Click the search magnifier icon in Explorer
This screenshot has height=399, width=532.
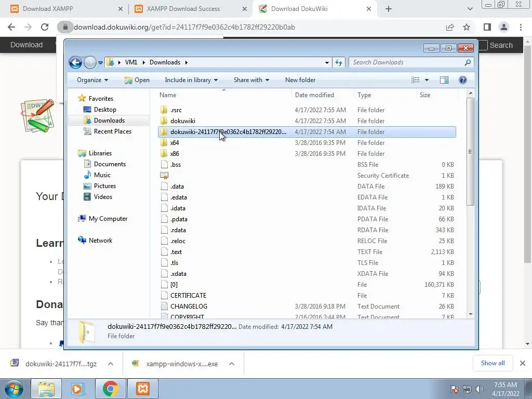[468, 62]
